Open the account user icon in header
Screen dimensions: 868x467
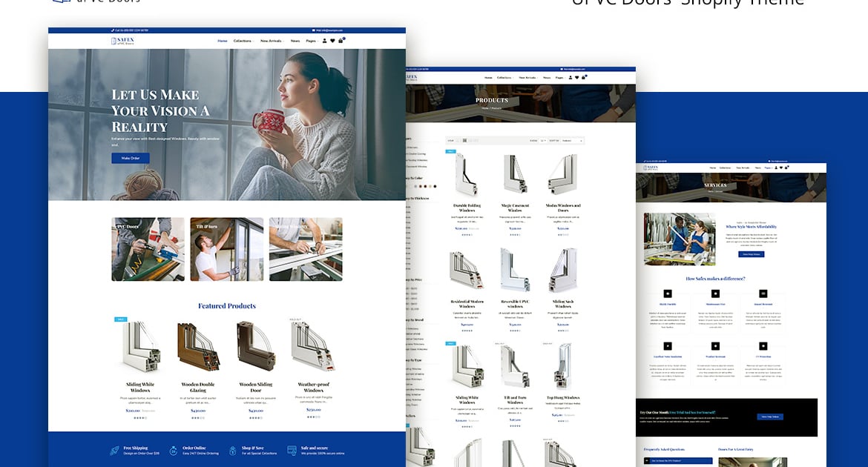click(x=324, y=41)
